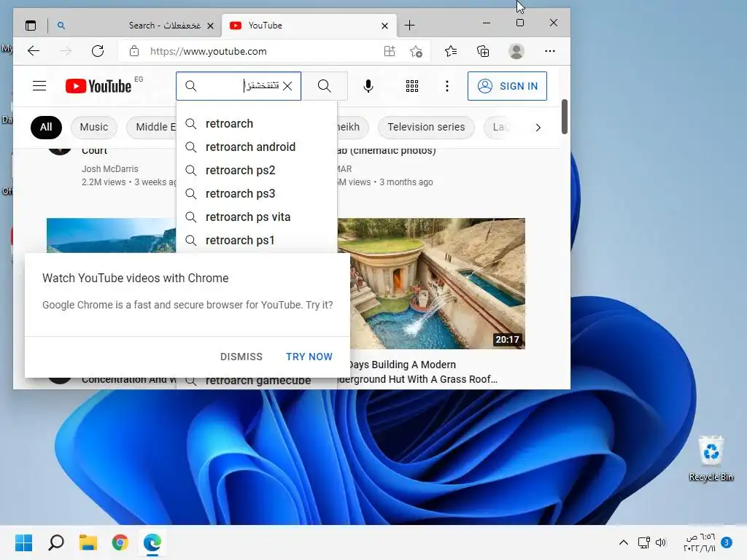Choose the 'retroarch' search suggestion

(x=257, y=124)
